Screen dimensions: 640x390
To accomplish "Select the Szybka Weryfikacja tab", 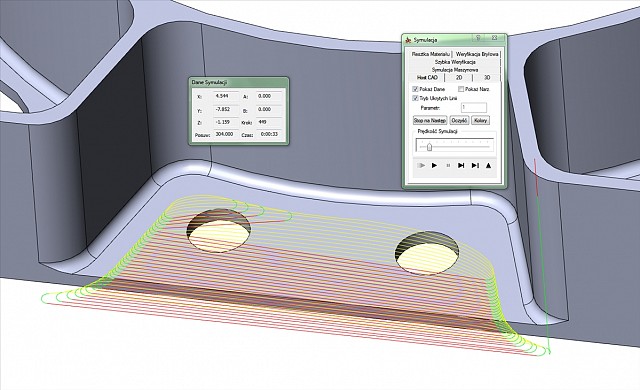I will pyautogui.click(x=455, y=62).
